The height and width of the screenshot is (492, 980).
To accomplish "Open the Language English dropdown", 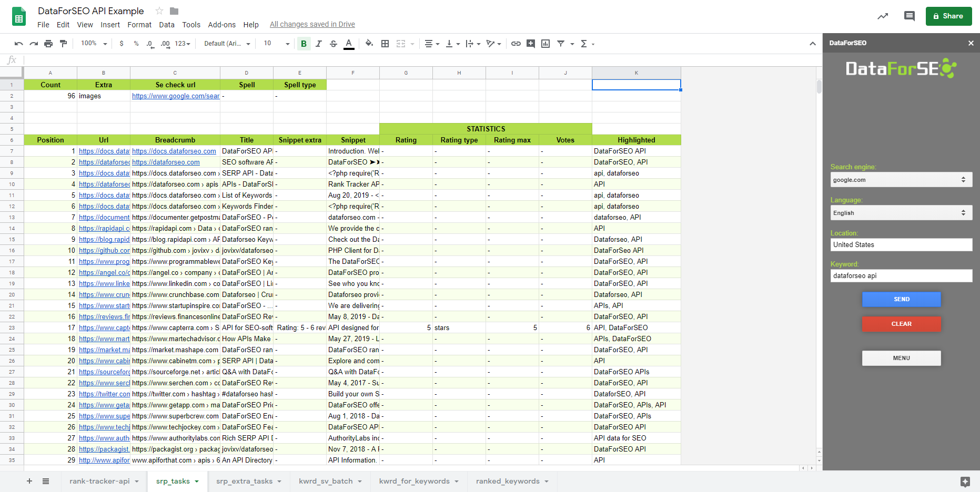I will tap(901, 213).
